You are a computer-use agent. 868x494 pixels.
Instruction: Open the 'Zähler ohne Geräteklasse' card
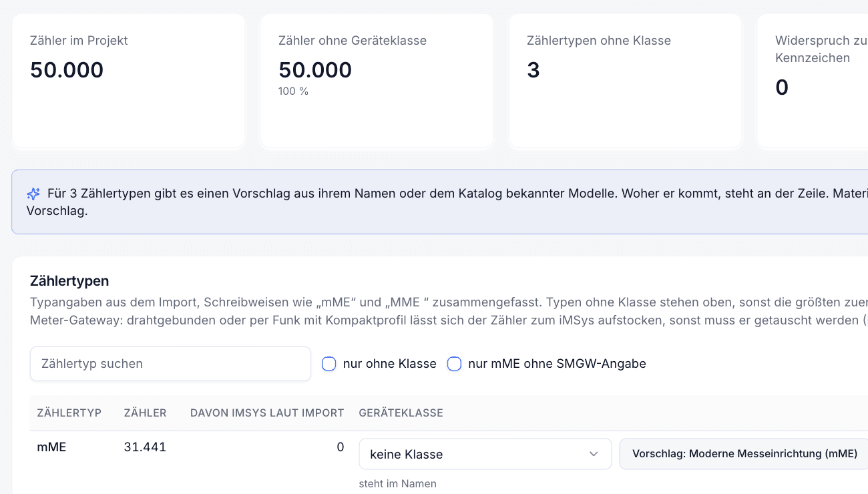point(377,81)
